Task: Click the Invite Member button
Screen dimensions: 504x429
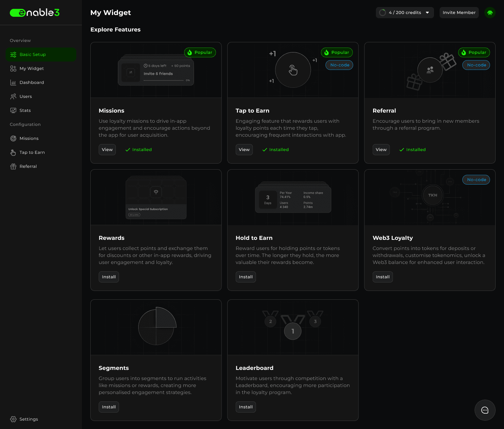Action: [459, 13]
